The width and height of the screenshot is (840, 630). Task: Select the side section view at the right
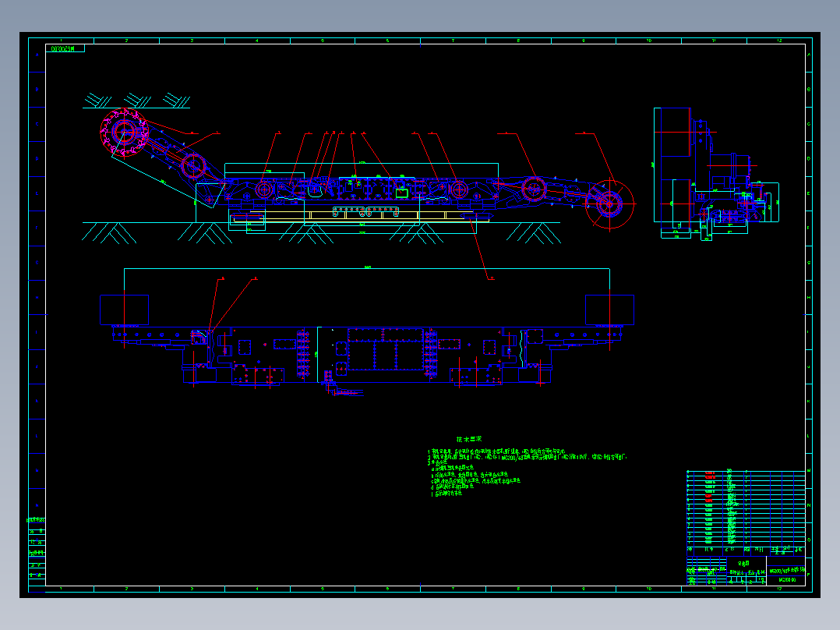[x=715, y=173]
